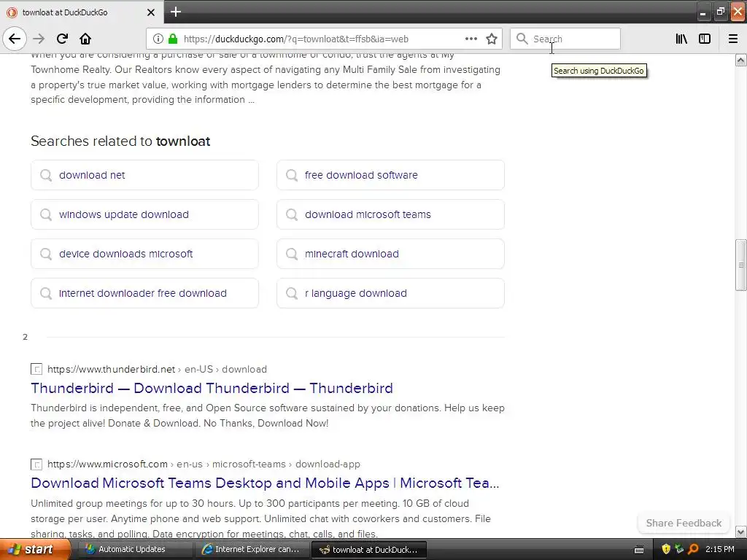
Task: Click the vertical scrollbar thumb
Action: click(740, 265)
